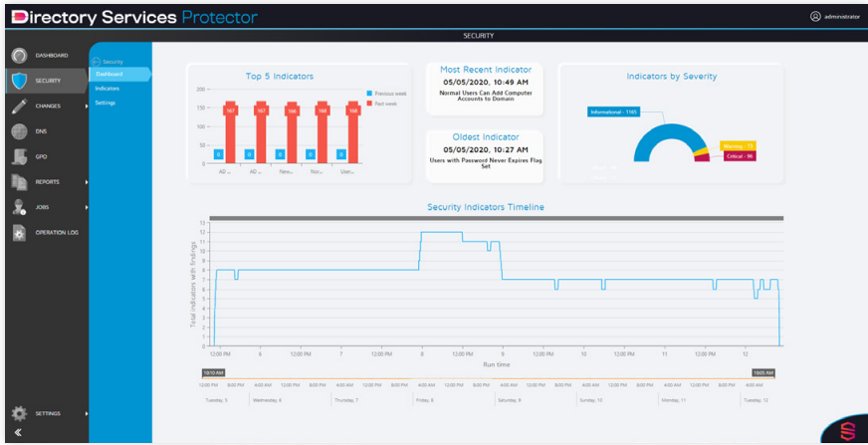Click the Top 5 Indicators title
The image size is (868, 445).
[280, 77]
